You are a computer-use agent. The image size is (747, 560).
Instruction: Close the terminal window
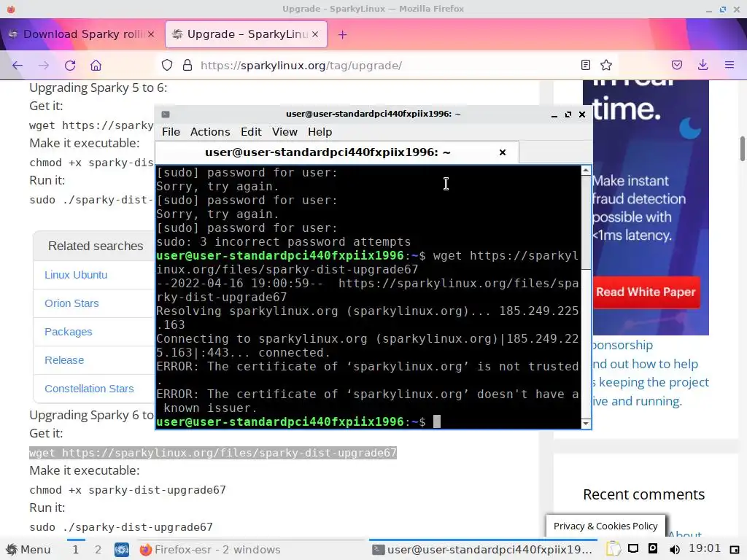[x=581, y=114]
